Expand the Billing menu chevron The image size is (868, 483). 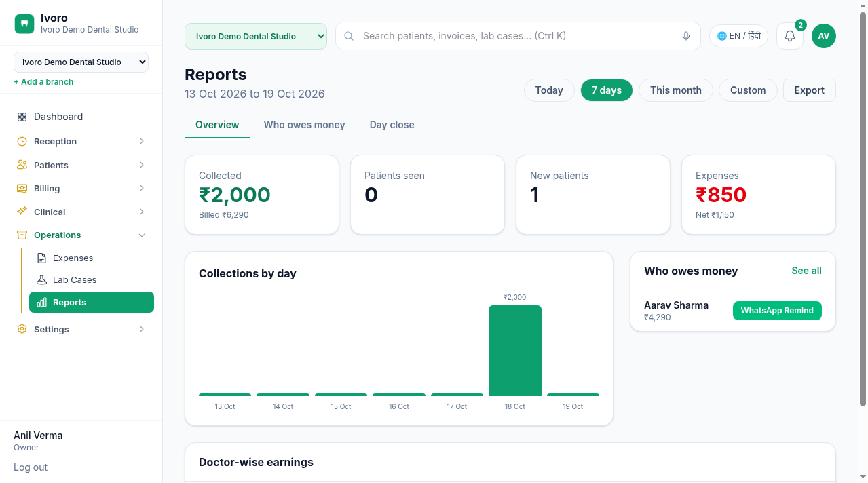(142, 188)
